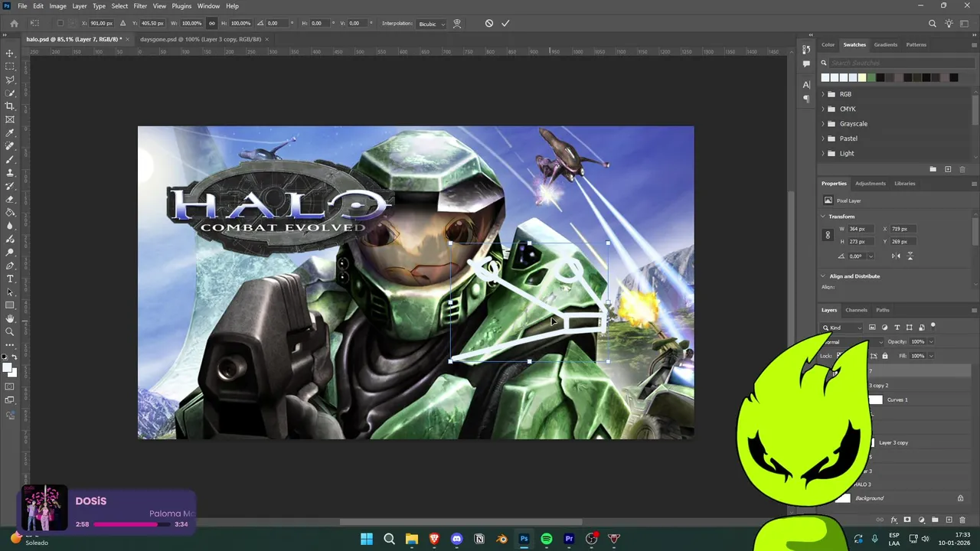The height and width of the screenshot is (551, 980).
Task: Select the Clone Stamp tool
Action: point(10,173)
